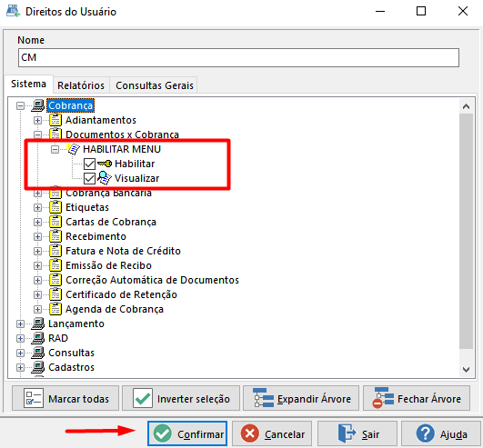Collapse the Cobrança tree node

point(20,105)
